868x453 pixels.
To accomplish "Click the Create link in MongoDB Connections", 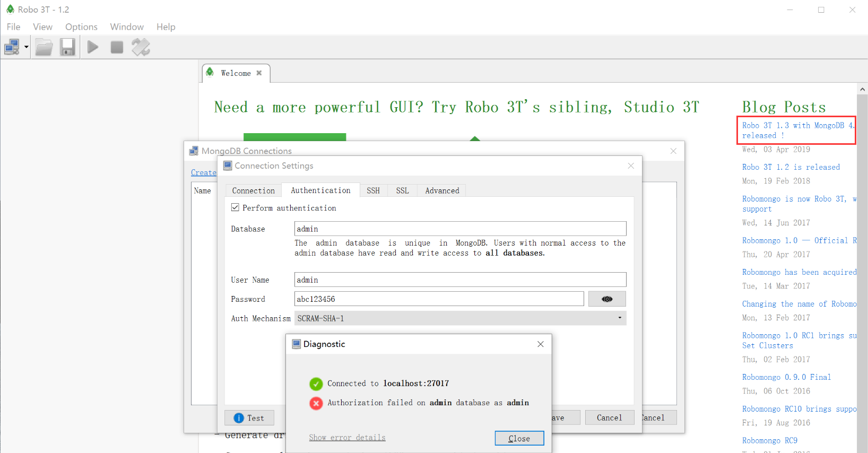I will 204,172.
